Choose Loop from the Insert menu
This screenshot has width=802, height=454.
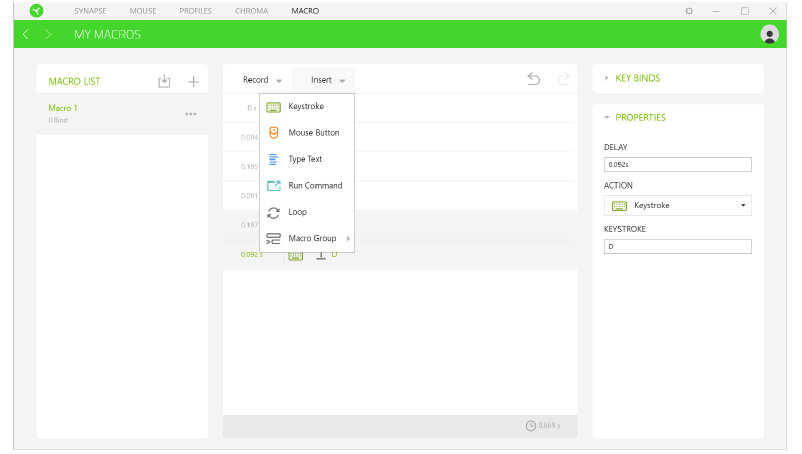click(x=307, y=212)
